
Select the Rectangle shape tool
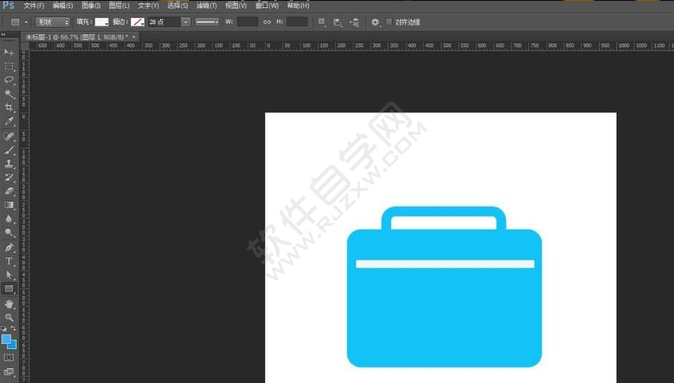[x=9, y=289]
